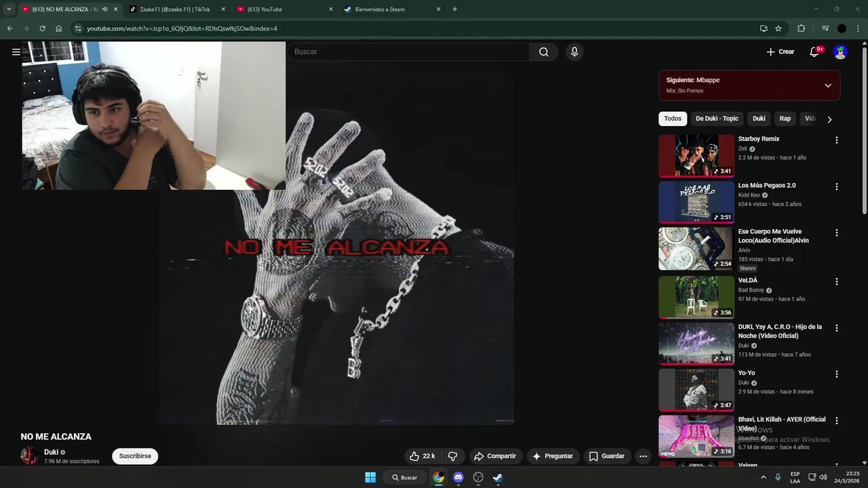Click the Preguntar button

click(x=553, y=456)
